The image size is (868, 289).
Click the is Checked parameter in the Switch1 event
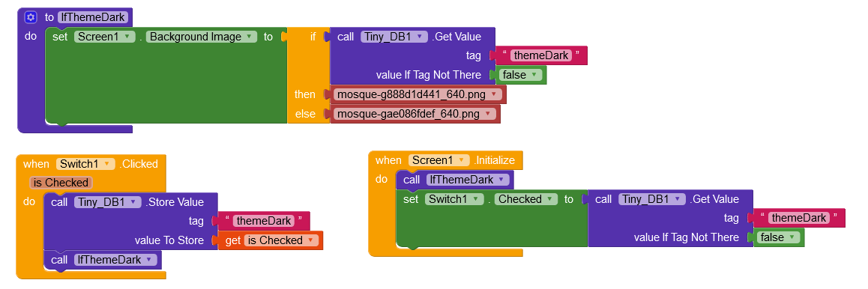61,183
